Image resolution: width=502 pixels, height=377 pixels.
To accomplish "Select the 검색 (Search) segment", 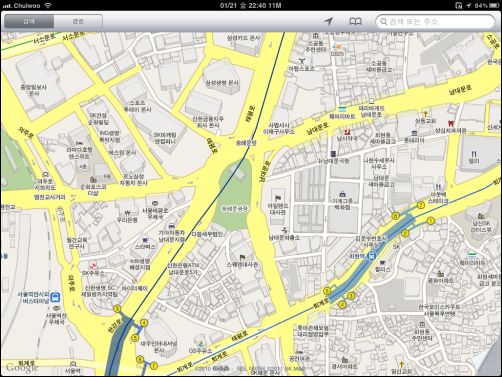I will pos(29,21).
